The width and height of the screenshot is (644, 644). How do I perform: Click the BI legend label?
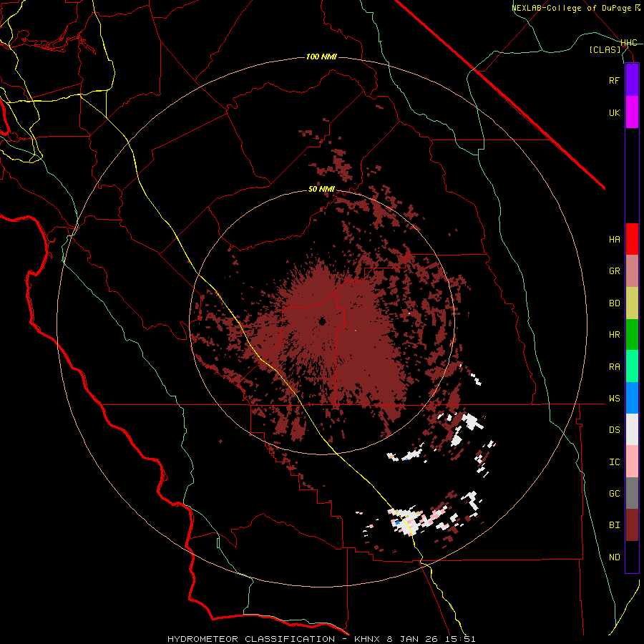click(614, 525)
